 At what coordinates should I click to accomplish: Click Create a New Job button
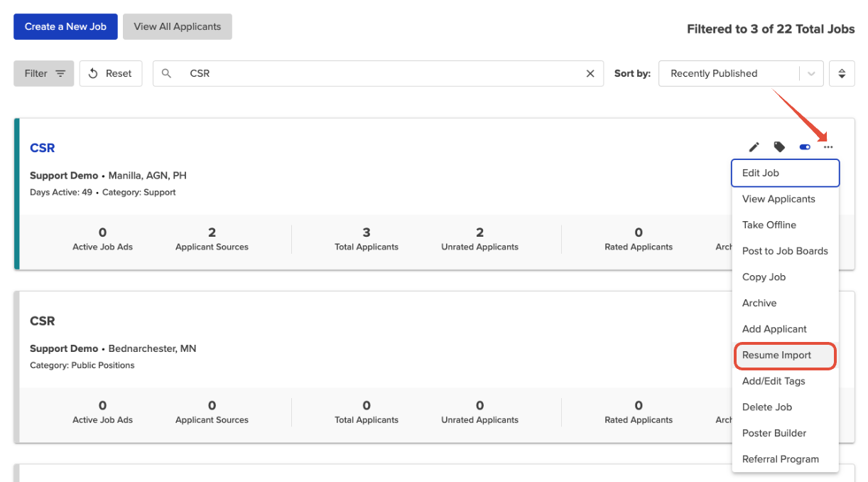(65, 26)
